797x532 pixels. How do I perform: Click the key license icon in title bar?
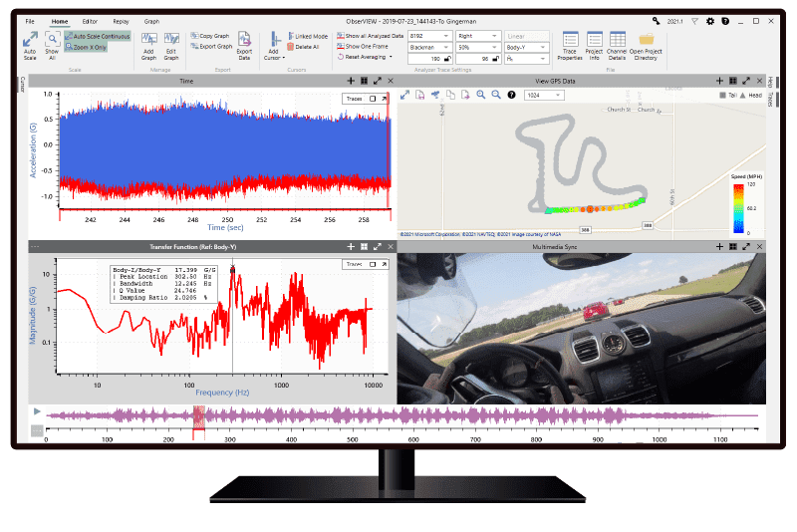point(657,21)
